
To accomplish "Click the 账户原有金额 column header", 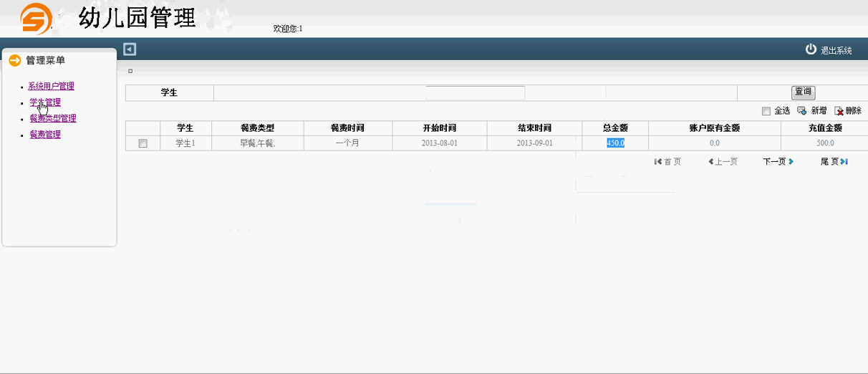I will [x=714, y=128].
